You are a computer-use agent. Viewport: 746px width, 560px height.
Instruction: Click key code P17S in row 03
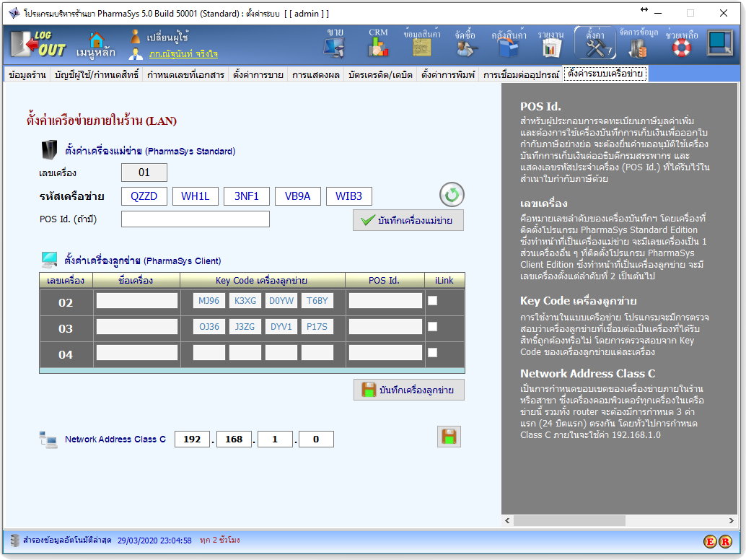coord(317,327)
